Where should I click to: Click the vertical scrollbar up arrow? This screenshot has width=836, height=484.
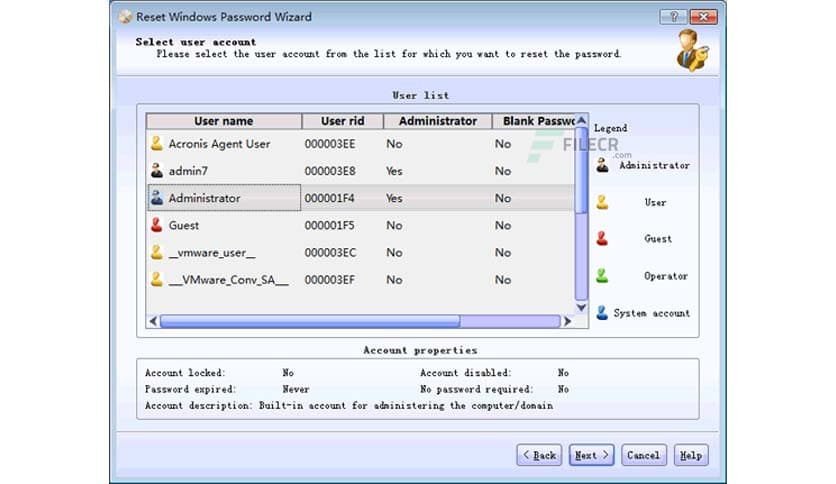click(x=581, y=120)
